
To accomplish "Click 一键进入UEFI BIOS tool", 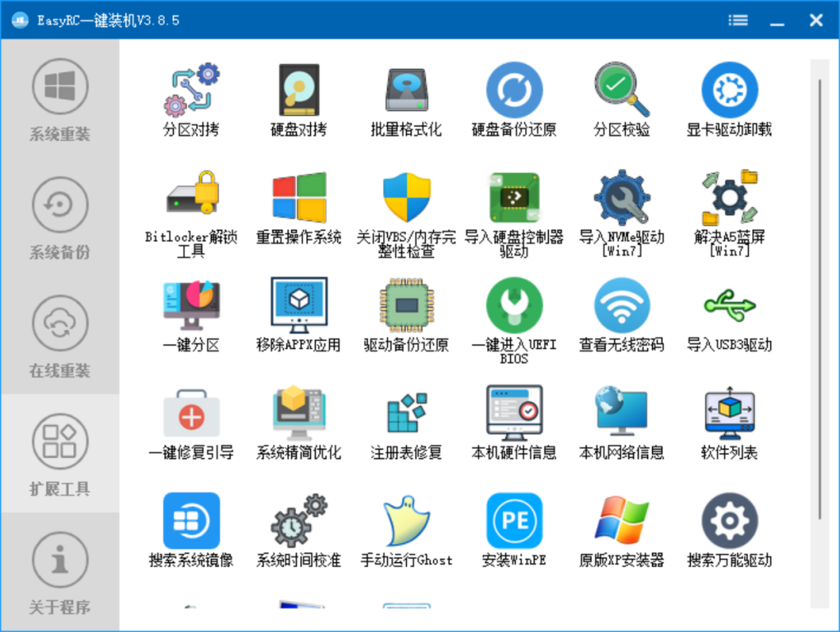I will point(514,321).
